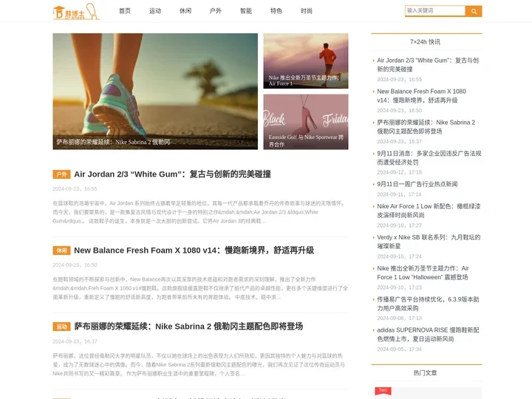Open the large running shoe banner image

tap(155, 92)
